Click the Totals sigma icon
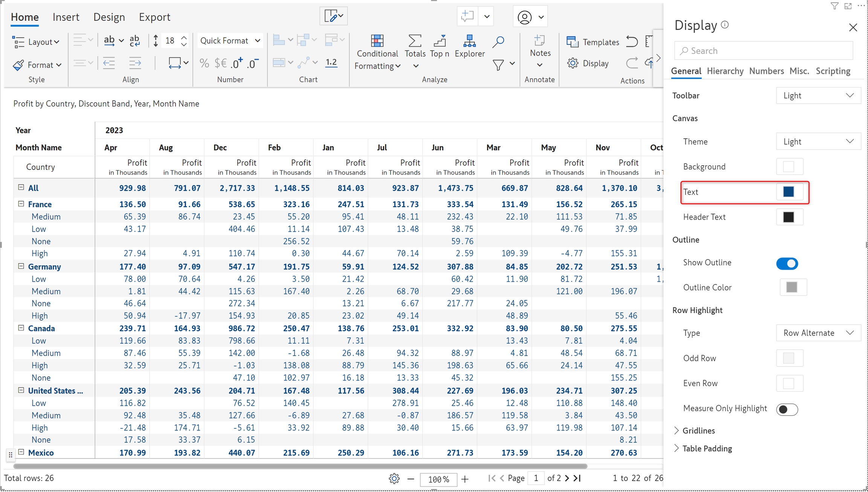 point(415,41)
